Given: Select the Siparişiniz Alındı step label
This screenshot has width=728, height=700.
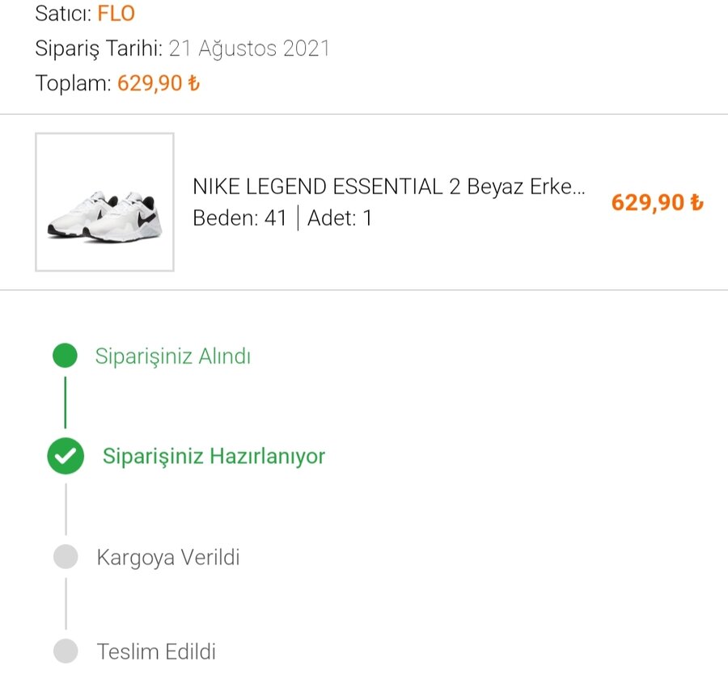Looking at the screenshot, I should point(173,356).
